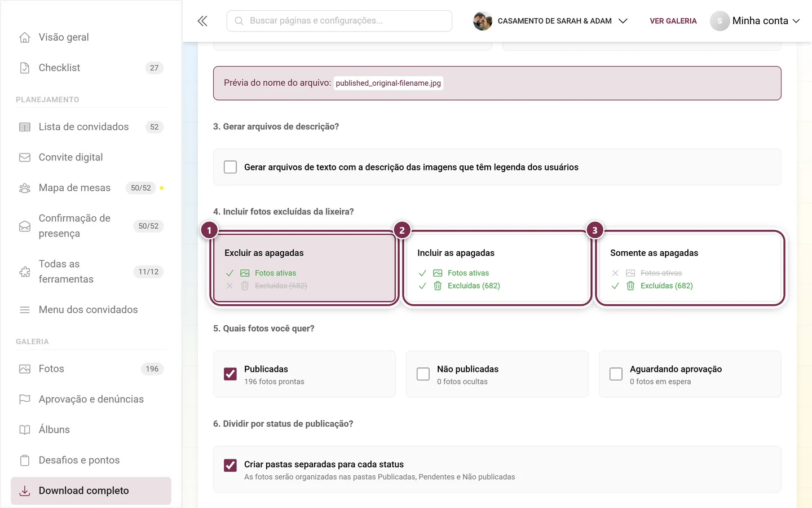Select the Incluir as apagadas option card
Image resolution: width=812 pixels, height=508 pixels.
click(497, 269)
